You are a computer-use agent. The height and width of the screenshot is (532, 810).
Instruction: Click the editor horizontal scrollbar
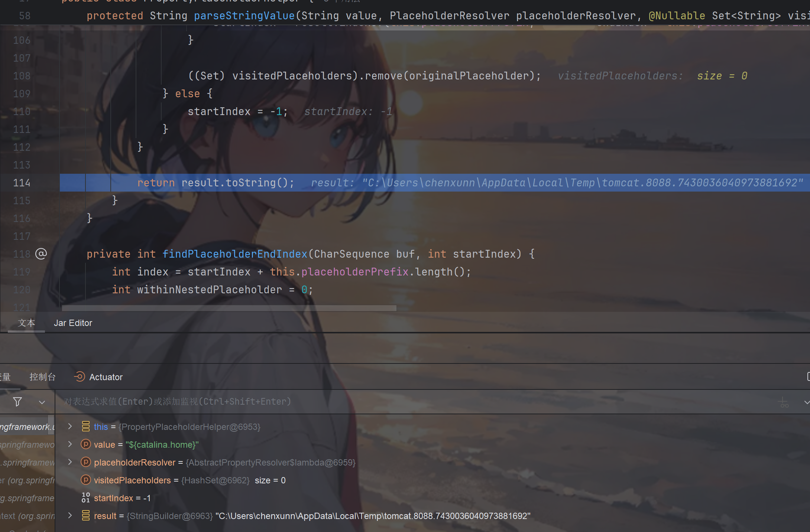pyautogui.click(x=229, y=308)
